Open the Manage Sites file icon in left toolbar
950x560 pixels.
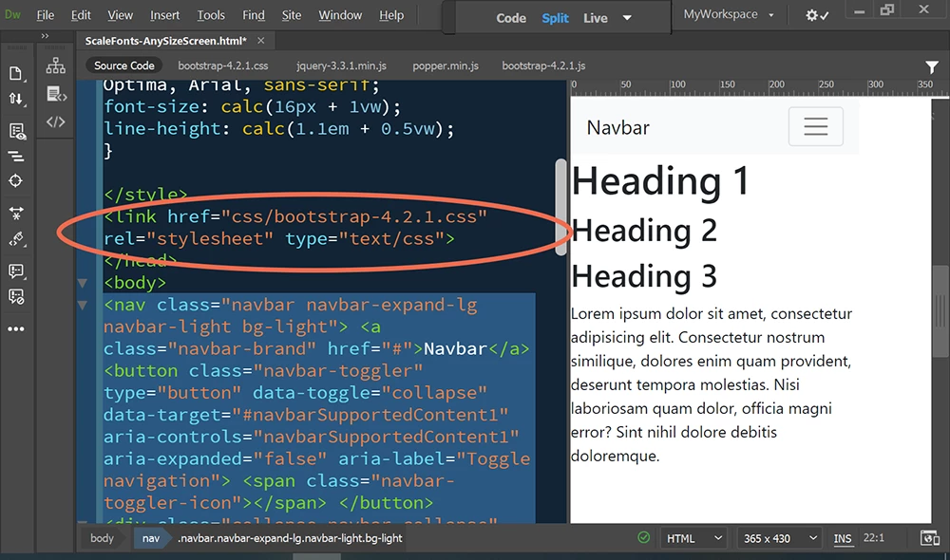click(16, 74)
